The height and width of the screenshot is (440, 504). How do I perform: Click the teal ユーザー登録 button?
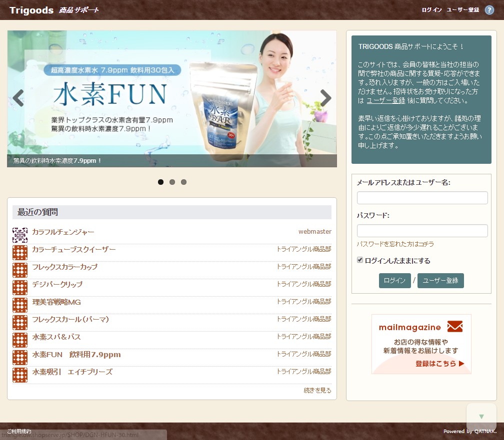click(440, 281)
